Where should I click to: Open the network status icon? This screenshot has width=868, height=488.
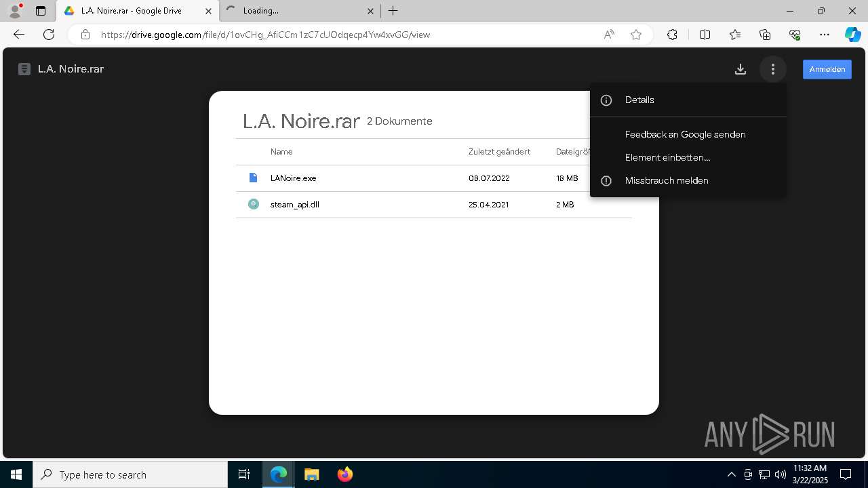tap(764, 474)
